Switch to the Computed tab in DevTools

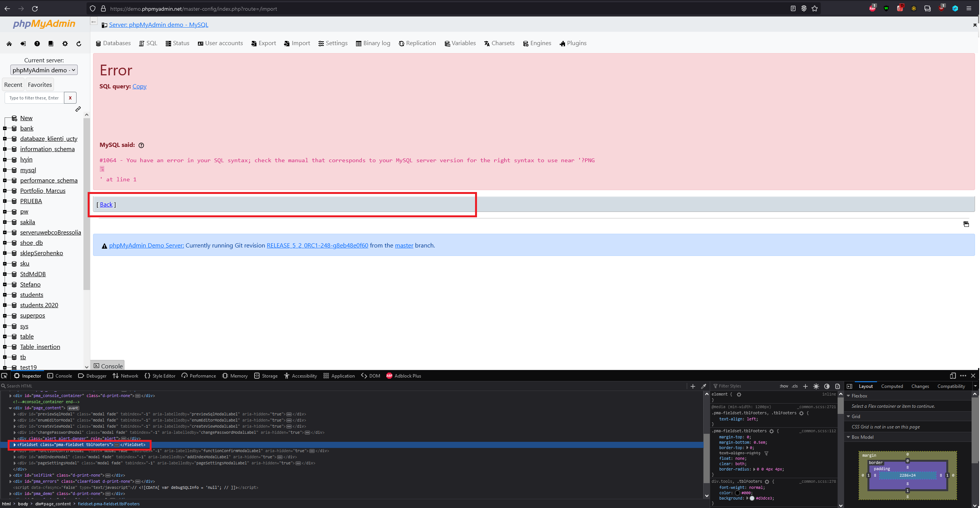click(x=892, y=386)
